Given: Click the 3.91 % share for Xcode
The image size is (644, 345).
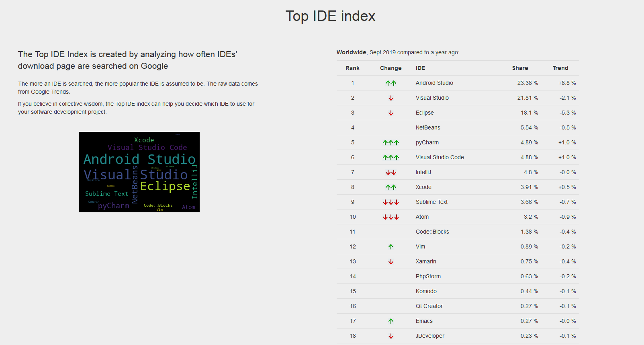Looking at the screenshot, I should (x=530, y=187).
